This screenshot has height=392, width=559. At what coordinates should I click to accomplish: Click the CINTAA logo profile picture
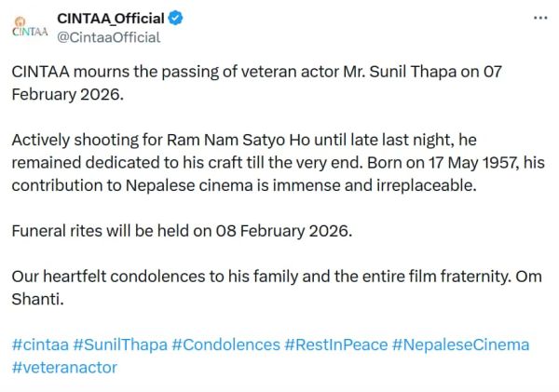click(x=29, y=27)
